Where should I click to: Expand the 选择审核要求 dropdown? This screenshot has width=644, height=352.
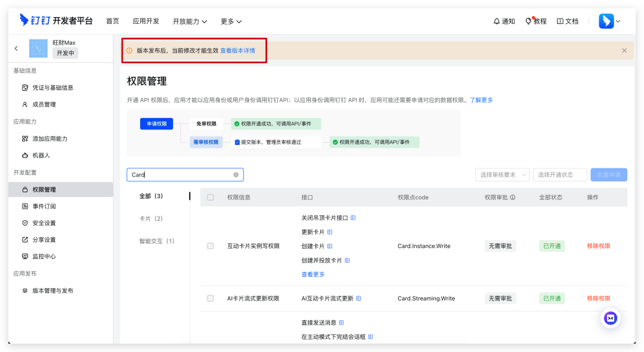point(502,175)
